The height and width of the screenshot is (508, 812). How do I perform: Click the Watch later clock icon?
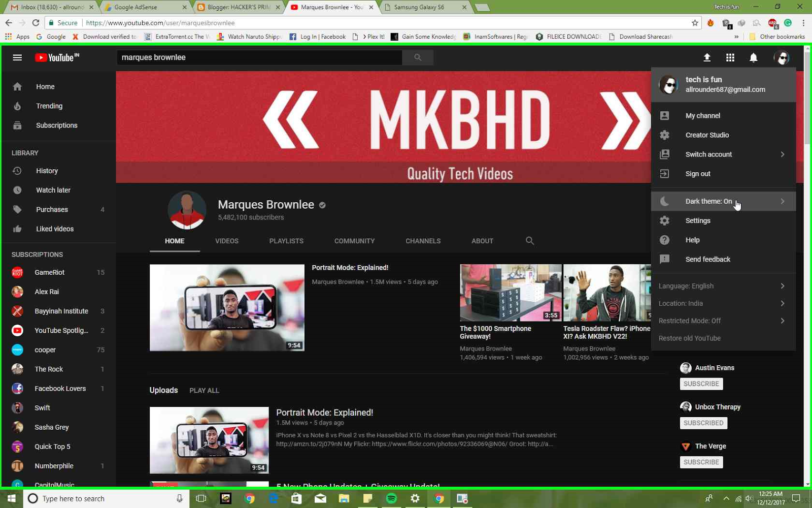point(17,190)
